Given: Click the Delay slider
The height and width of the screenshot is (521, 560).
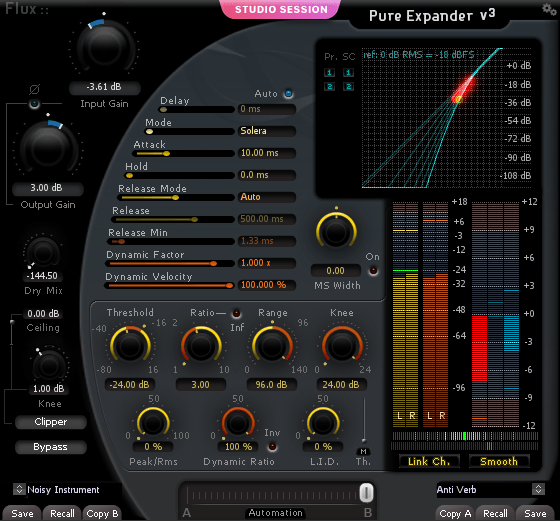Looking at the screenshot, I should click(196, 110).
